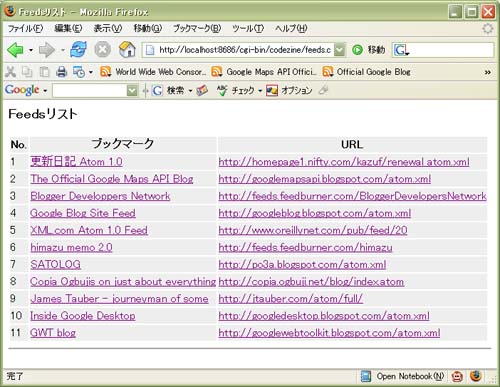Click the Open Notebook (N) status bar text
The width and height of the screenshot is (500, 387).
[410, 376]
